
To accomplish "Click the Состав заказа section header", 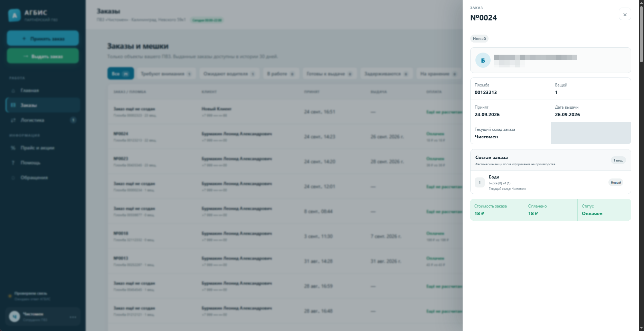I will coord(550,160).
